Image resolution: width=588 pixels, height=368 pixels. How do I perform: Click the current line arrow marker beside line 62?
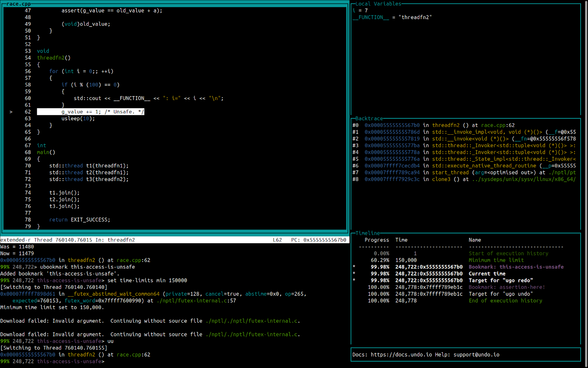11,112
